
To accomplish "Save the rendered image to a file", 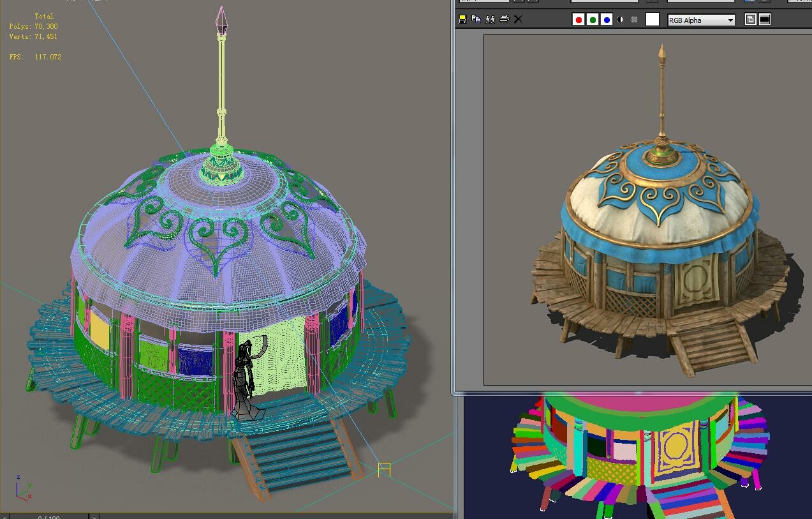I will (462, 19).
